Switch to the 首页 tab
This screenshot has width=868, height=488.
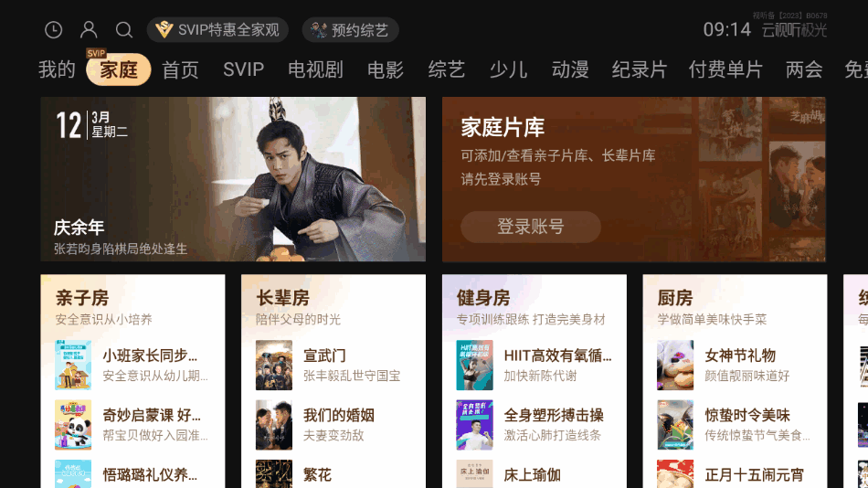click(x=181, y=69)
